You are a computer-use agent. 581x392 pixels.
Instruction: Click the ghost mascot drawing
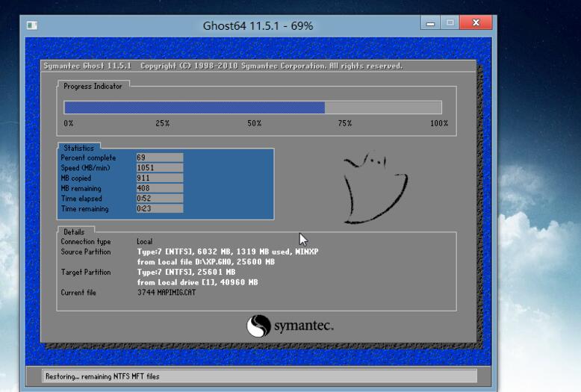[x=375, y=187]
